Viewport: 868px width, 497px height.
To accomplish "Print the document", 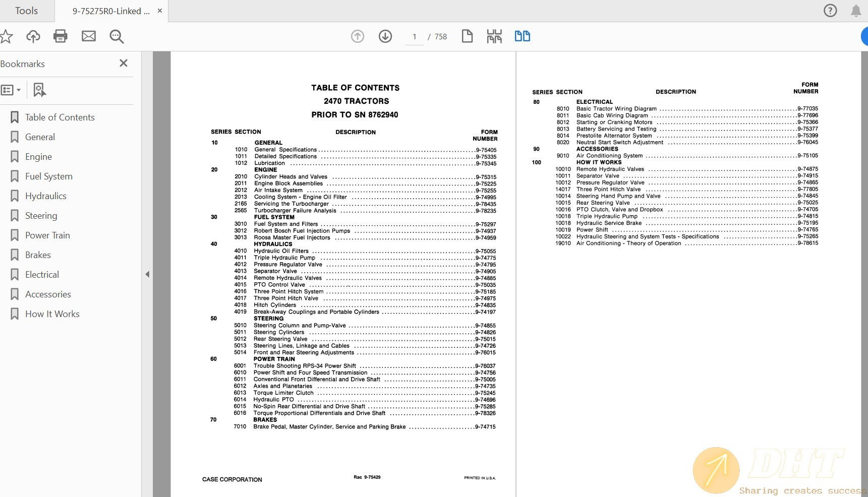I will 61,36.
